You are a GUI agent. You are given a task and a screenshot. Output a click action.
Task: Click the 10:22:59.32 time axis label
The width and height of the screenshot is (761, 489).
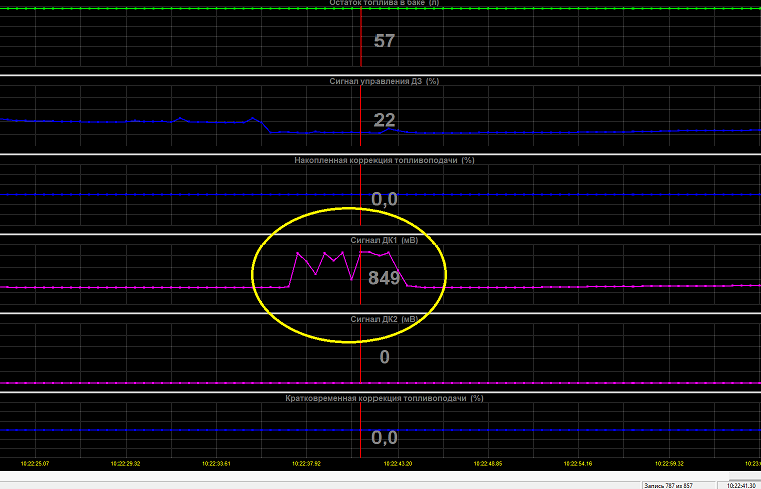[669, 464]
